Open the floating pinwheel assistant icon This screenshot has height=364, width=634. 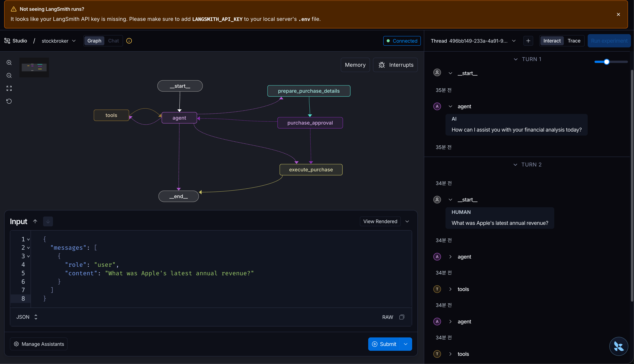point(618,346)
